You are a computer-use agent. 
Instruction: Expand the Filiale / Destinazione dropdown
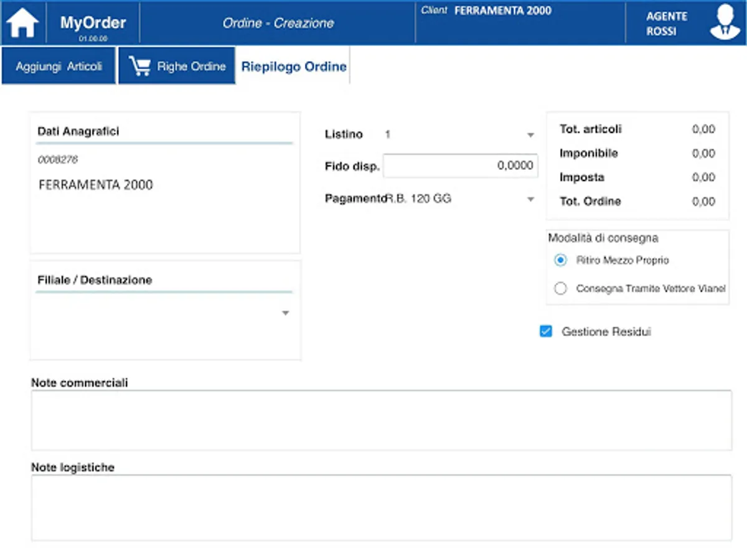tap(286, 313)
